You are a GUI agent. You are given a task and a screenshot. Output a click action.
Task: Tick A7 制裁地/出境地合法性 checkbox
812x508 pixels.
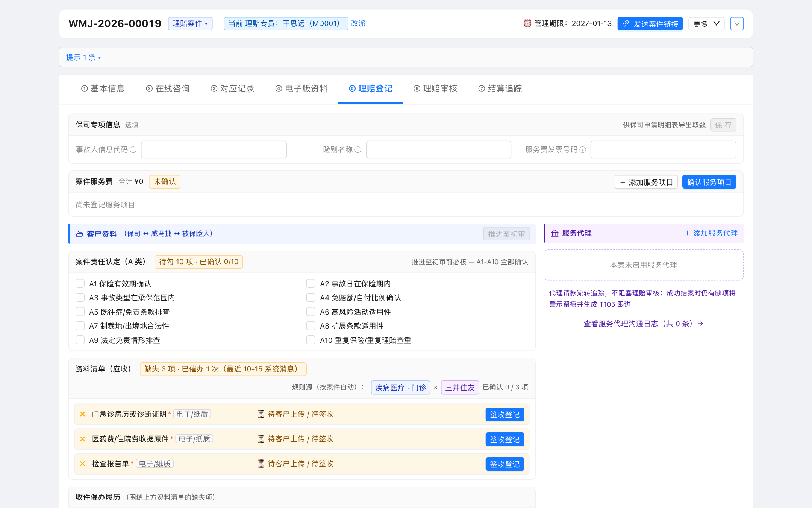[80, 326]
